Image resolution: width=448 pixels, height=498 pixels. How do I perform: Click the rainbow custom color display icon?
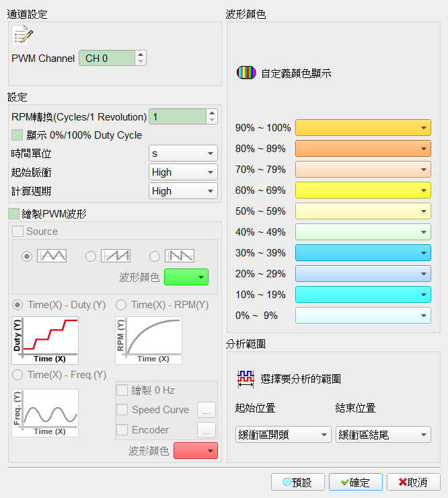coord(246,73)
